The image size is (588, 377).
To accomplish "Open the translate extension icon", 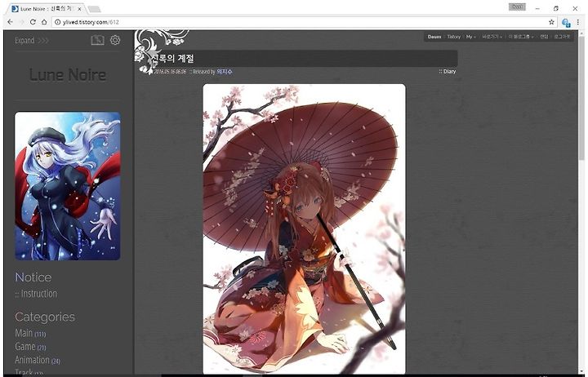I will 566,23.
